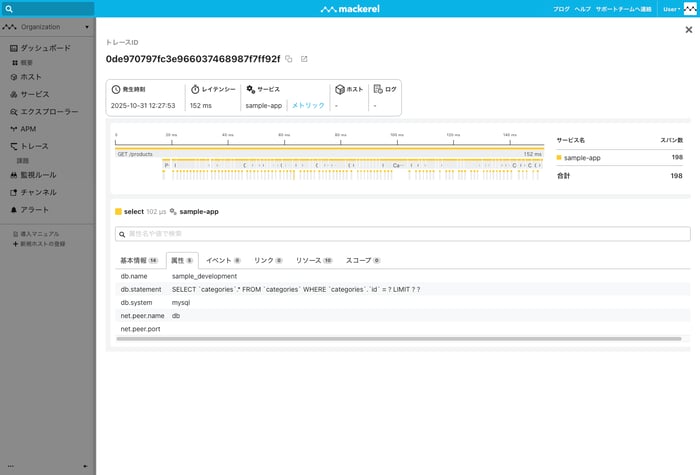Expand the Organization dropdown
Viewport: 700px width, 475px height.
(x=45, y=27)
